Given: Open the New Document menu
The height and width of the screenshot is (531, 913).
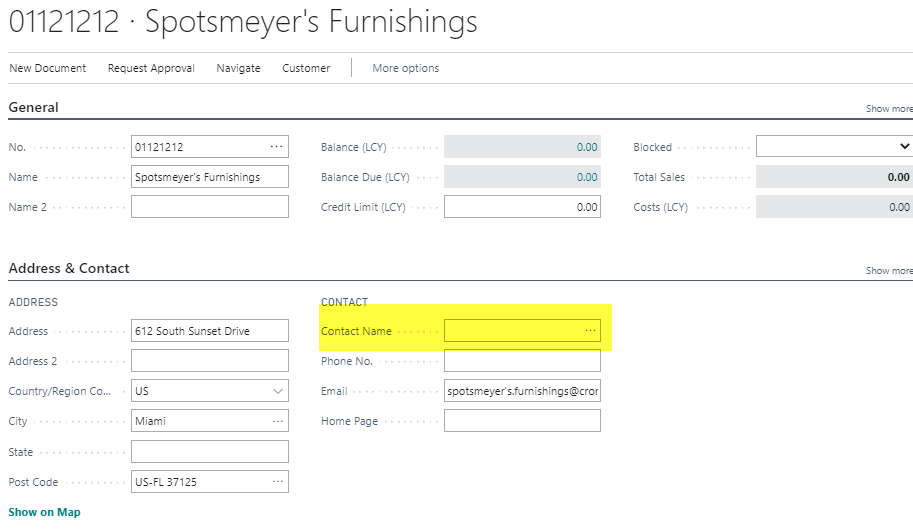Looking at the screenshot, I should point(48,68).
